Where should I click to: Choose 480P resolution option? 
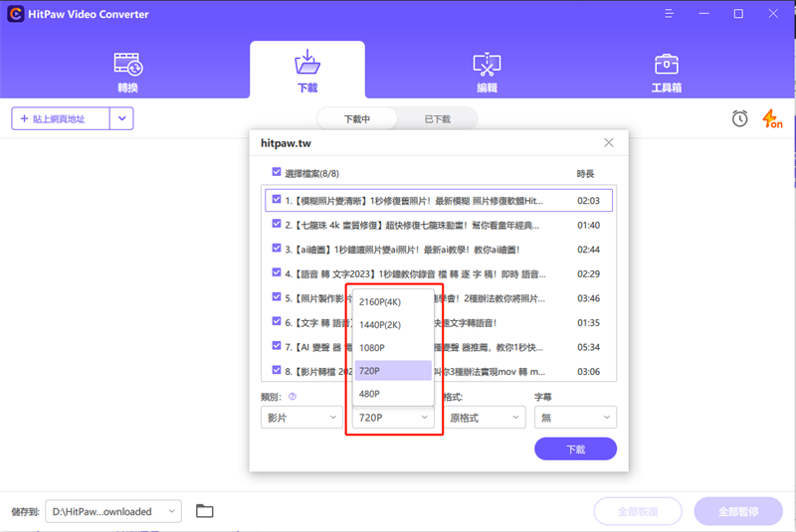(x=393, y=394)
